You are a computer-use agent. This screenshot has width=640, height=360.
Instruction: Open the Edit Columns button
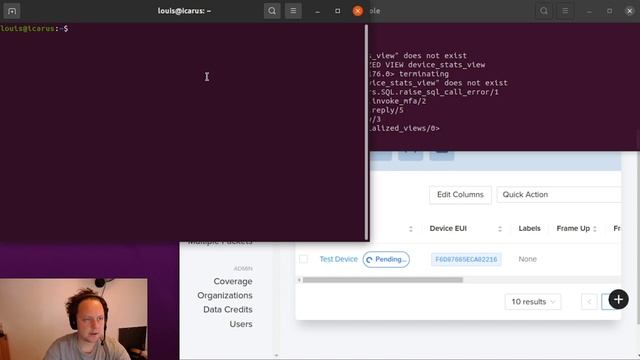click(460, 195)
